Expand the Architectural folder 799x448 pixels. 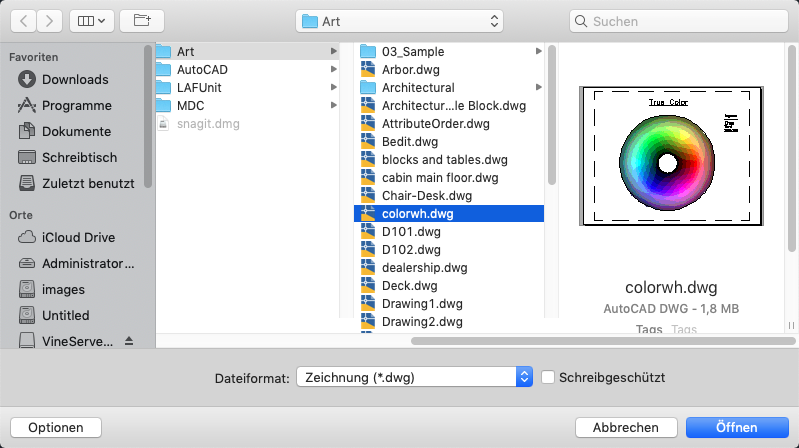click(538, 88)
